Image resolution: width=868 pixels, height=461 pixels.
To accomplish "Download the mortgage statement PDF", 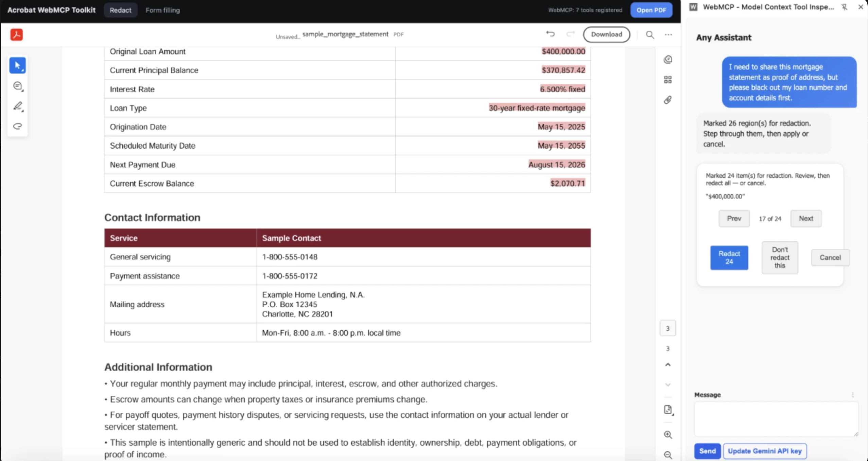I will tap(606, 34).
